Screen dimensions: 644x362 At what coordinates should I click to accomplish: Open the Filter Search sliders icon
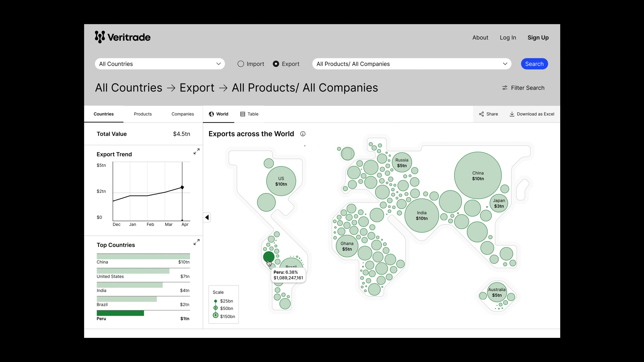pyautogui.click(x=505, y=88)
